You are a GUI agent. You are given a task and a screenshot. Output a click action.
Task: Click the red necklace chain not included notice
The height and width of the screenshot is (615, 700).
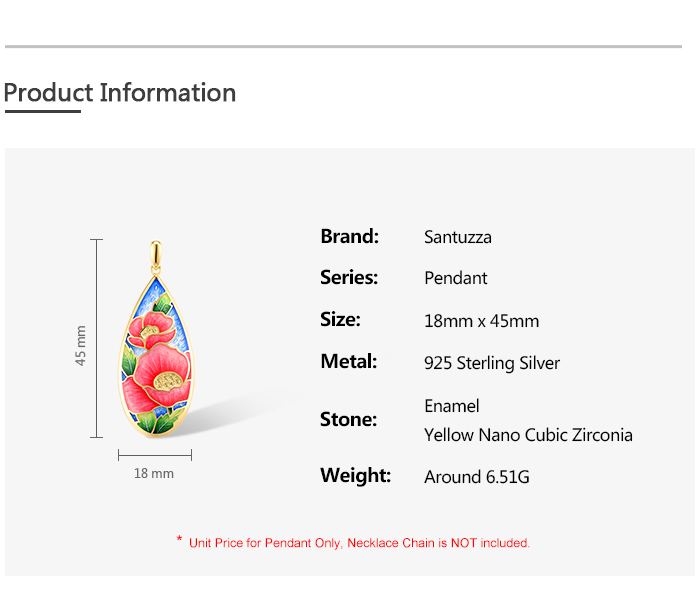[359, 543]
